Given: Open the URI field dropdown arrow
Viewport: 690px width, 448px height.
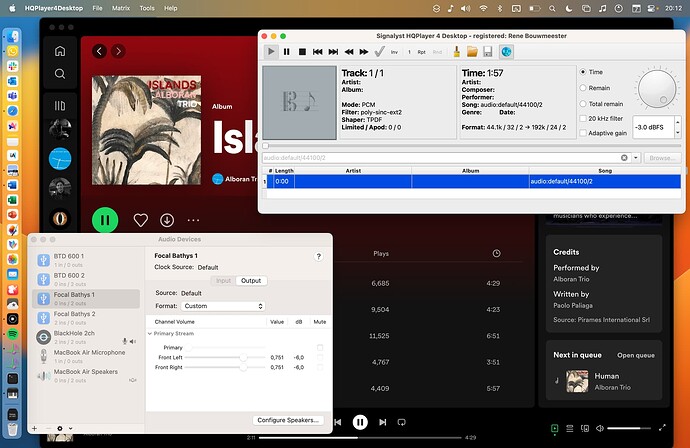Looking at the screenshot, I should pos(636,158).
